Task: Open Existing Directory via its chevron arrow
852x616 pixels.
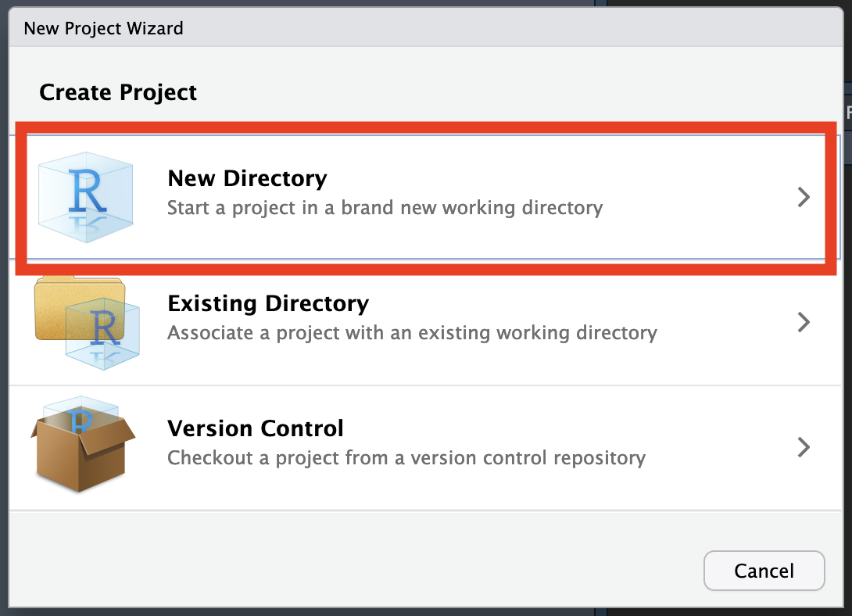Action: coord(803,322)
